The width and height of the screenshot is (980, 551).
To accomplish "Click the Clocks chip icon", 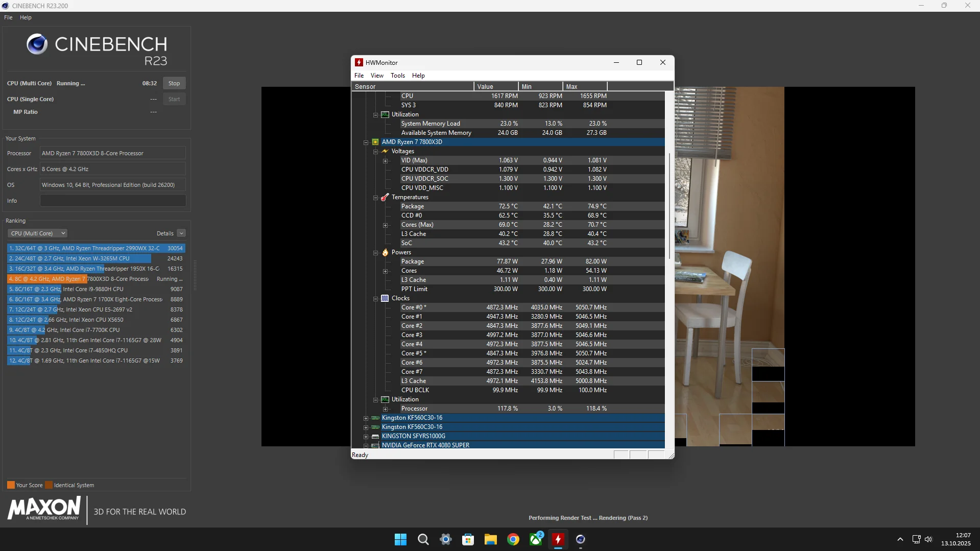I will click(x=385, y=298).
